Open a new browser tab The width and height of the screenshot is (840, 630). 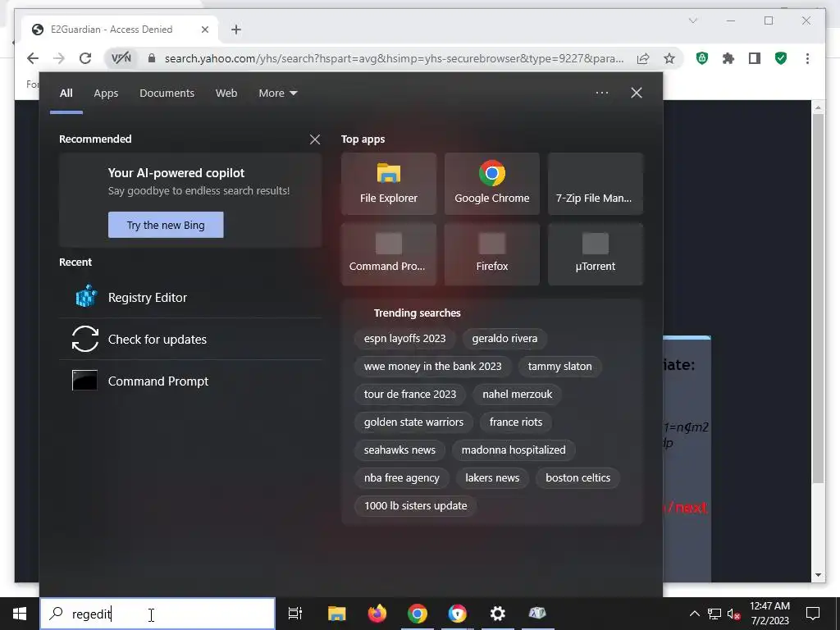click(x=236, y=30)
